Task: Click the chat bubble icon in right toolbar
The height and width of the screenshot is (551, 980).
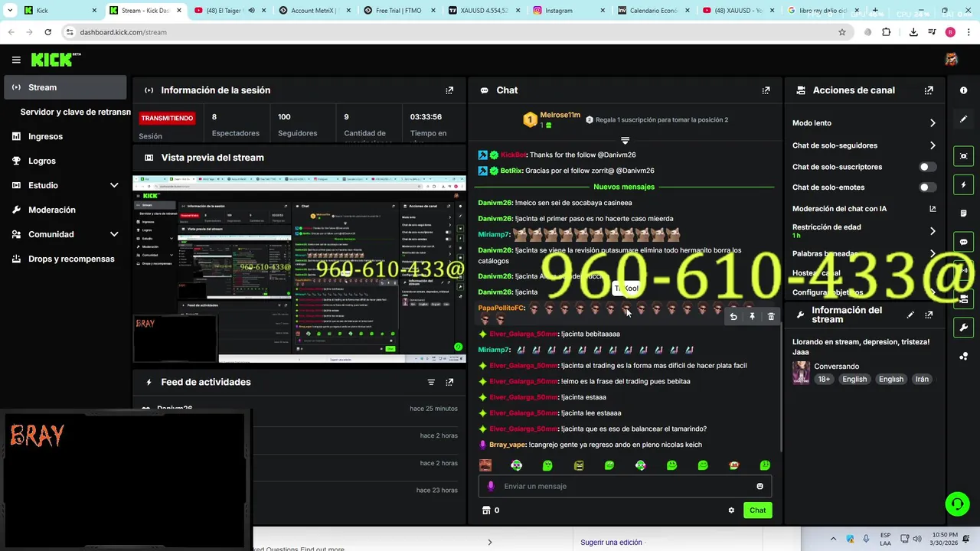Action: (963, 242)
